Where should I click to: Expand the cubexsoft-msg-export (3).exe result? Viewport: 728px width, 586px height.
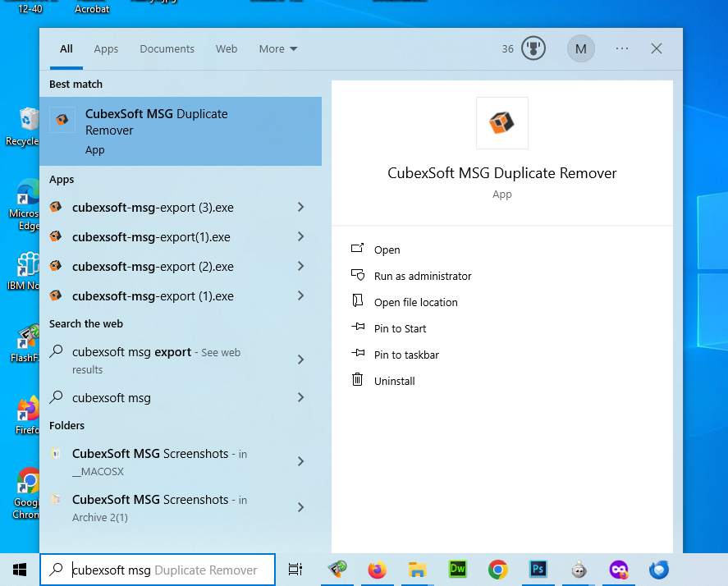tap(300, 208)
